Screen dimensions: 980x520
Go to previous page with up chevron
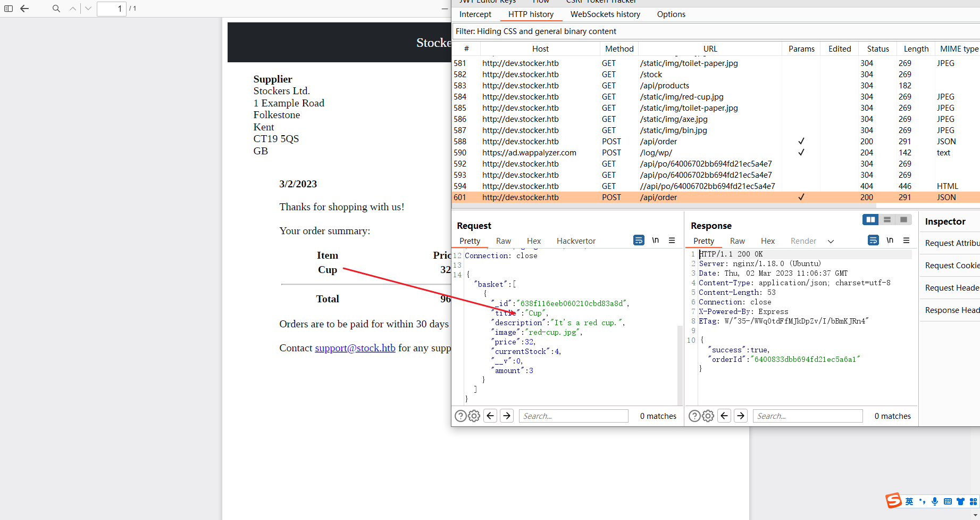(x=73, y=9)
